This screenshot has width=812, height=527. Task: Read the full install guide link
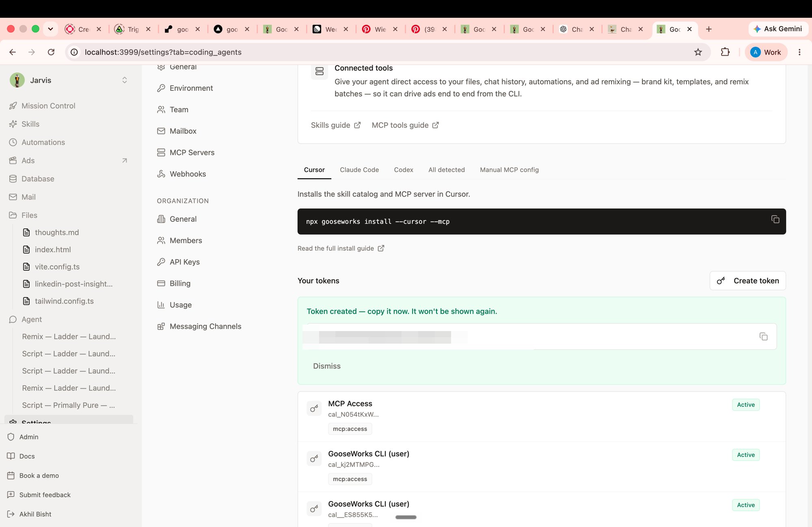(x=341, y=248)
